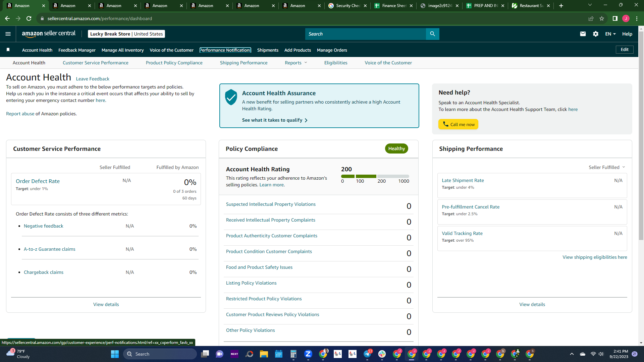
Task: Click the share page icon in address bar
Action: point(591,18)
